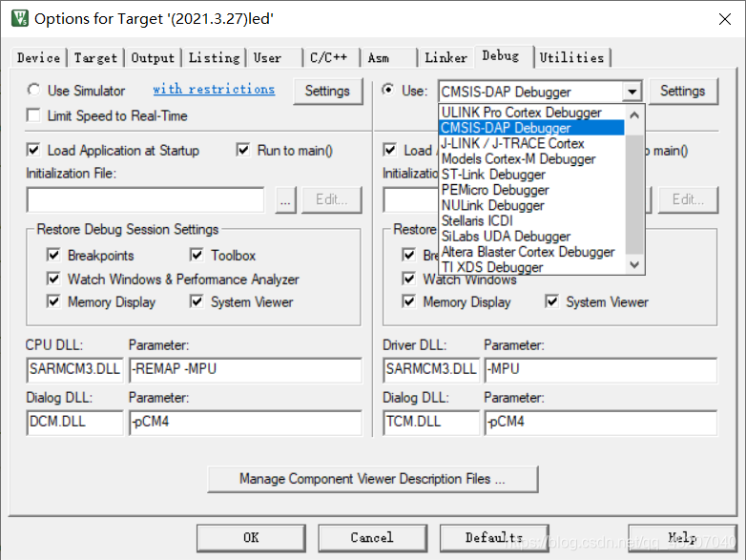Toggle simulator Toolbox checkbox

(x=197, y=255)
